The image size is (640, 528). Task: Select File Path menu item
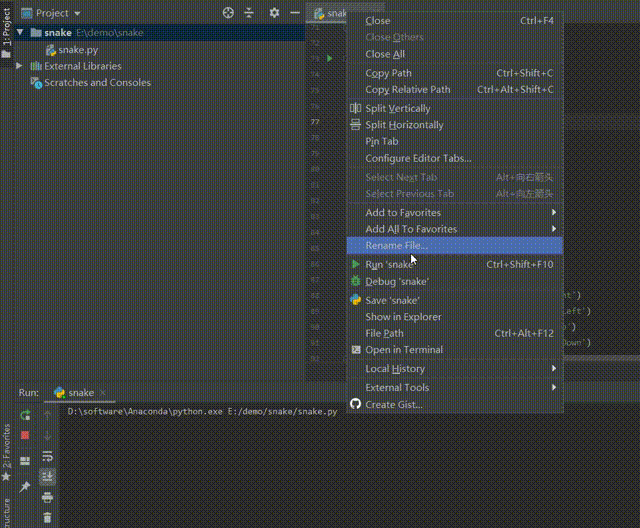tap(455, 333)
